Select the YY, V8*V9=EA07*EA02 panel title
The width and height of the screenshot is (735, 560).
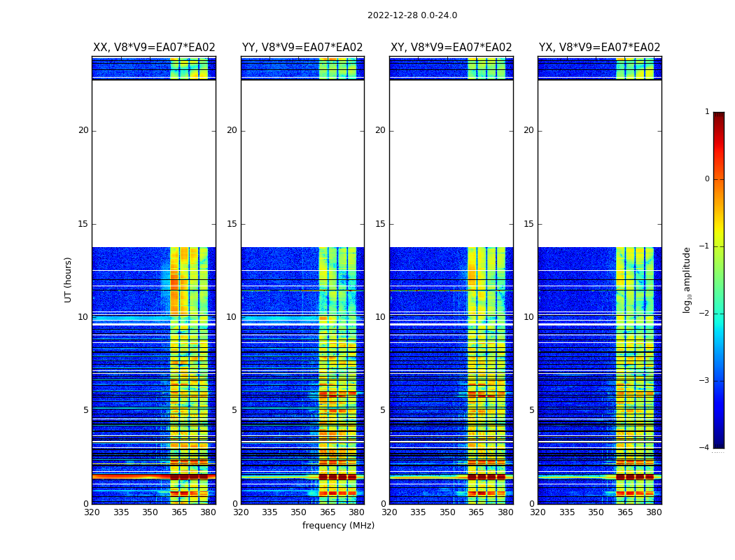tap(302, 48)
